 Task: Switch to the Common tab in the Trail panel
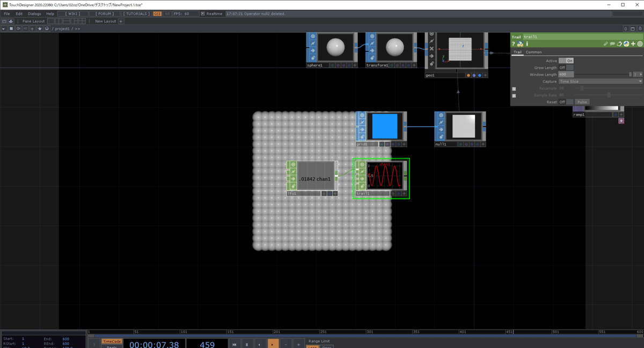[533, 52]
